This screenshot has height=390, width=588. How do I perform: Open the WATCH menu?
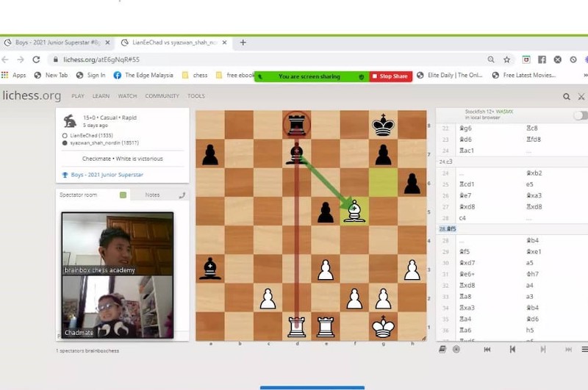(127, 96)
